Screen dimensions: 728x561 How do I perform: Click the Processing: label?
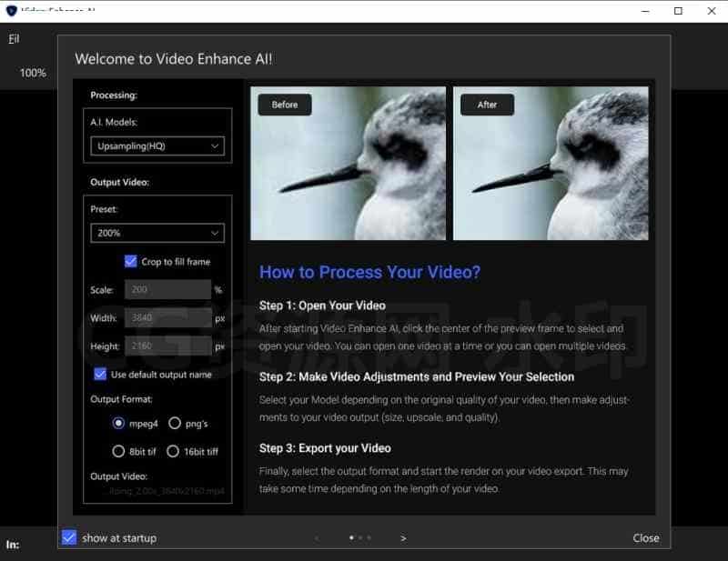coord(114,95)
